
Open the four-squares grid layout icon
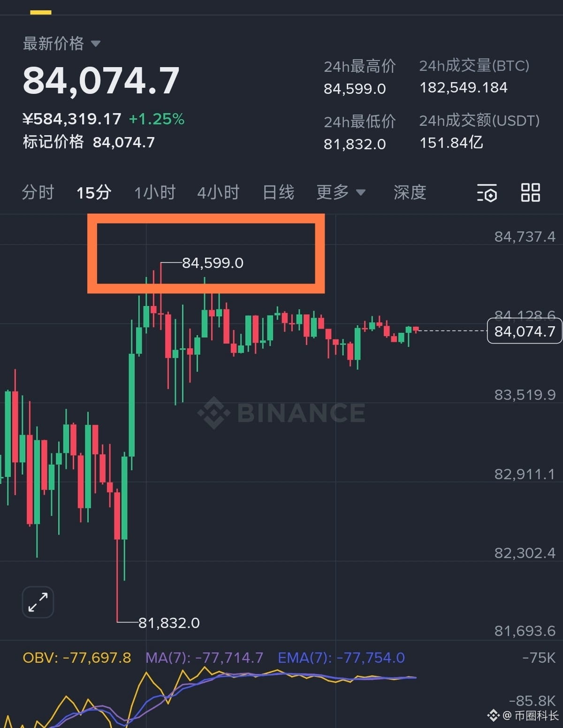pos(531,192)
